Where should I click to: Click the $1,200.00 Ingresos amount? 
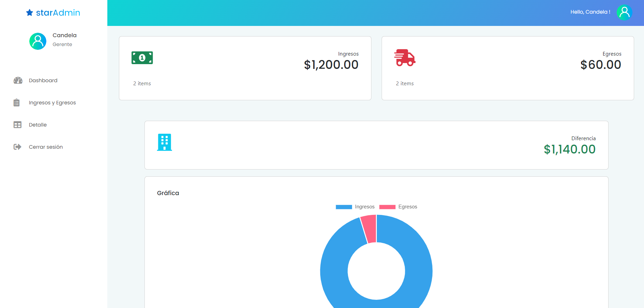[331, 65]
